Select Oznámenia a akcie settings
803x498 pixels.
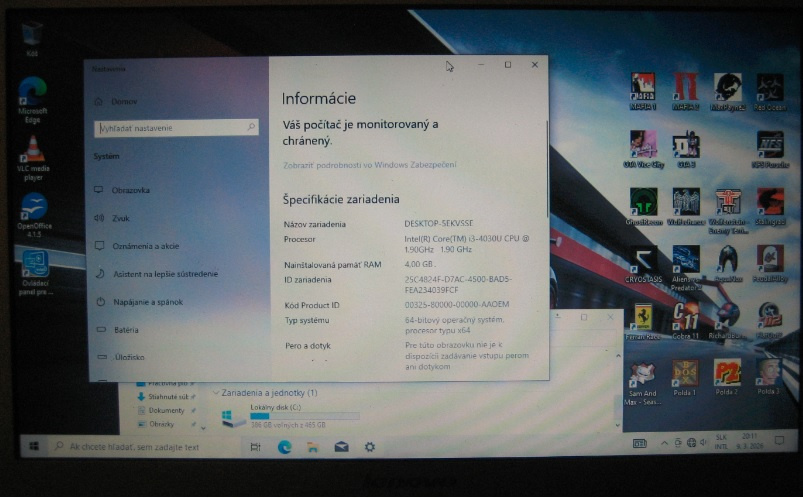(145, 246)
